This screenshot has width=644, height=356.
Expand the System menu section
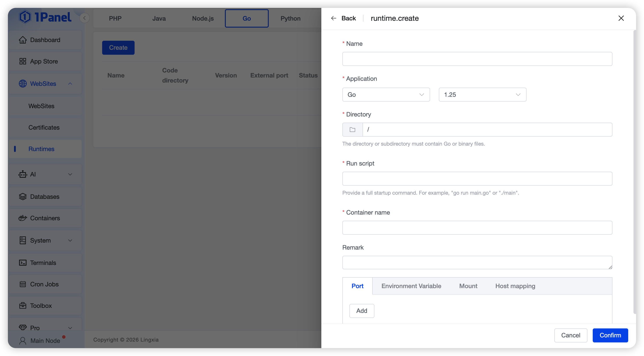[x=70, y=240]
